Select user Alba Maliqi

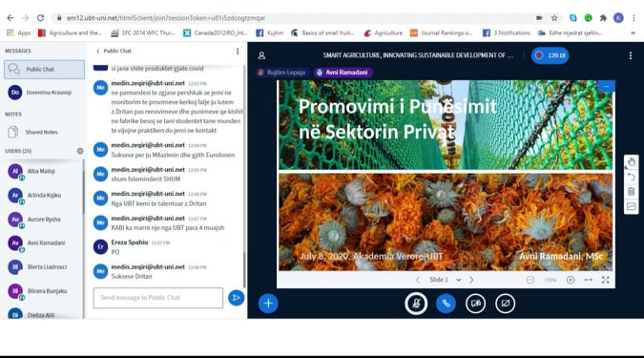pos(41,171)
